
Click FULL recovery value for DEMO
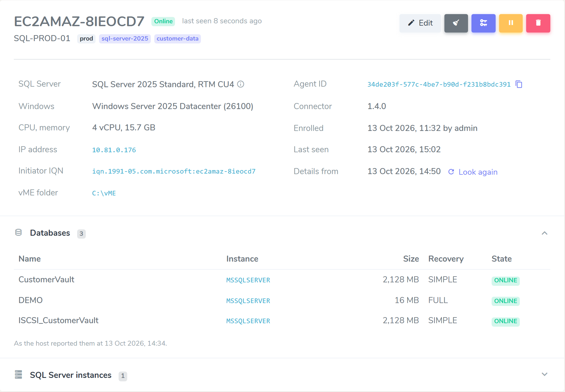[438, 300]
